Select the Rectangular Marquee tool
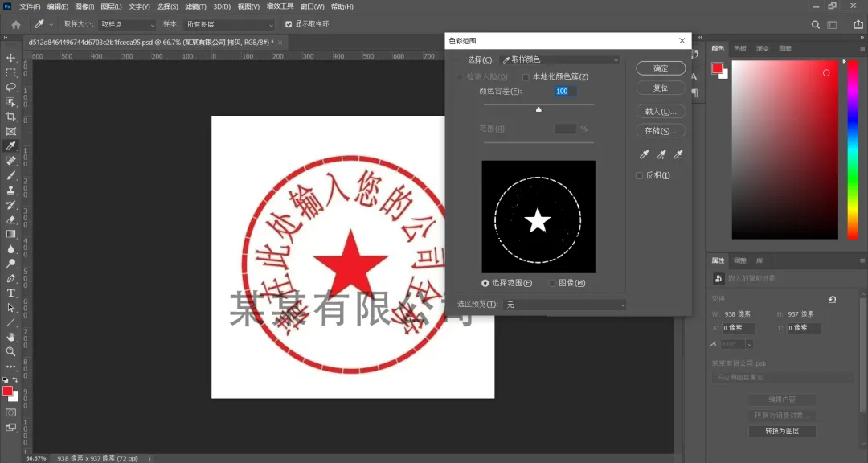The height and width of the screenshot is (463, 868). 10,72
